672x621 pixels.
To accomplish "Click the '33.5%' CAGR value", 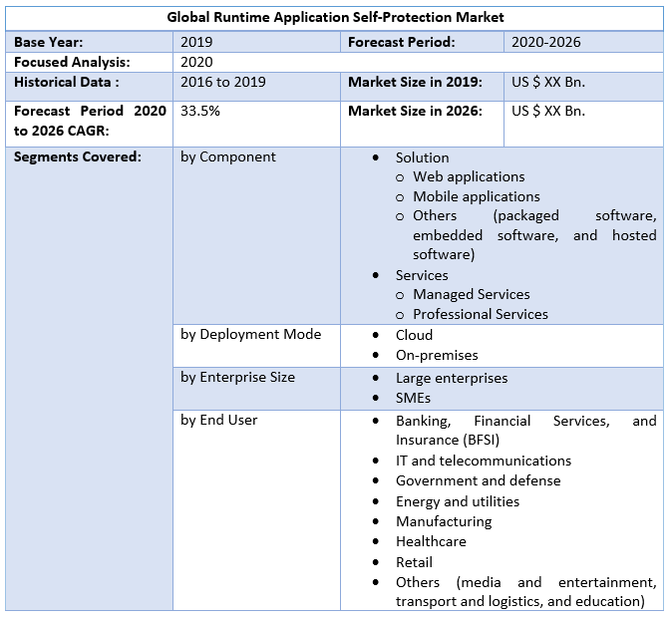I will tap(200, 111).
